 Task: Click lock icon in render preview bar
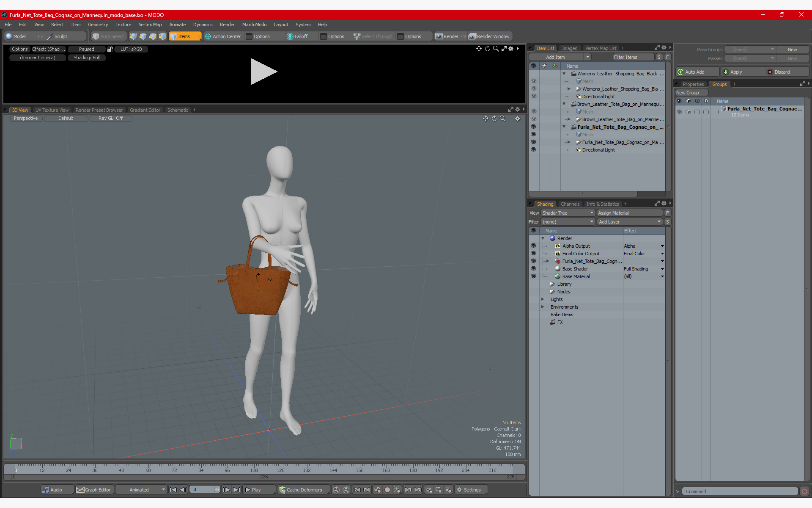click(x=110, y=49)
